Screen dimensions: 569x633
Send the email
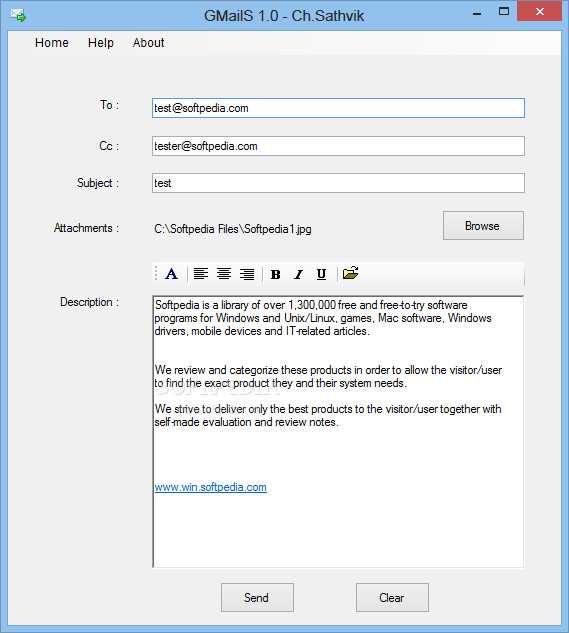click(x=257, y=597)
